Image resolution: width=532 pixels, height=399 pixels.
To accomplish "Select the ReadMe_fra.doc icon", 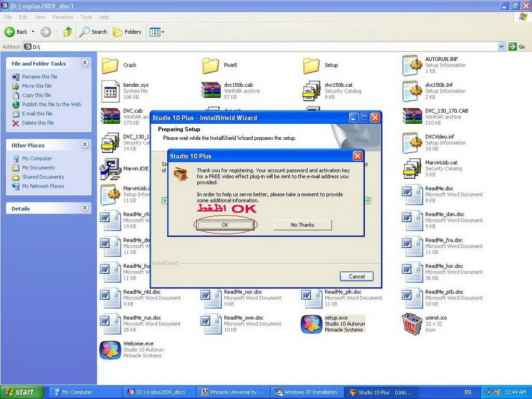I will click(x=412, y=246).
